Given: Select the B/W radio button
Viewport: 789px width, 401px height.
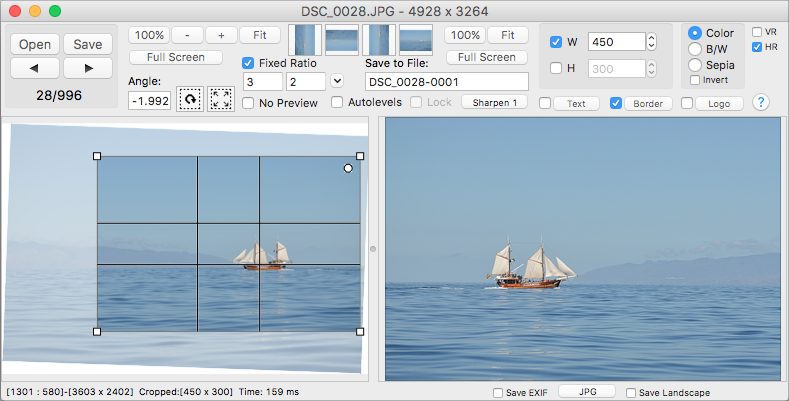Looking at the screenshot, I should (695, 49).
